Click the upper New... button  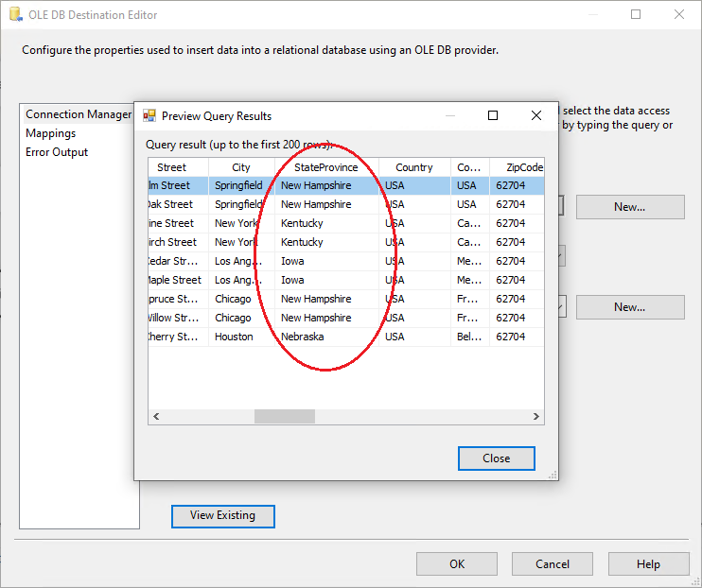click(x=629, y=207)
